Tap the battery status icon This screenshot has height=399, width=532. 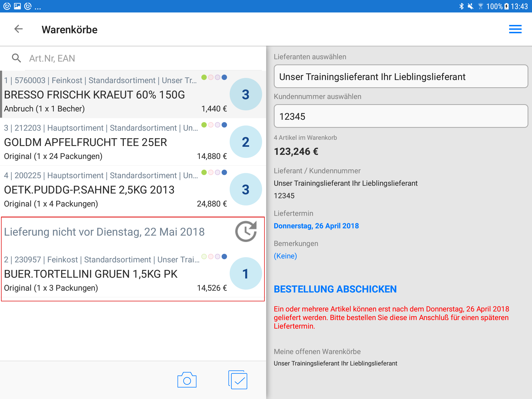(x=506, y=6)
